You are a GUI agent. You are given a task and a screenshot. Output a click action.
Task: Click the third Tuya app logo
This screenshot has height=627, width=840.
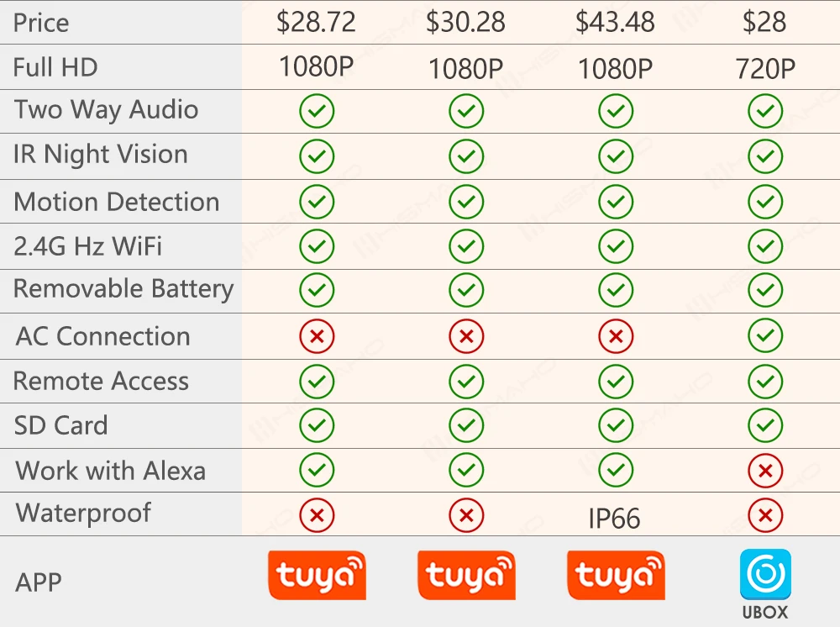click(616, 576)
